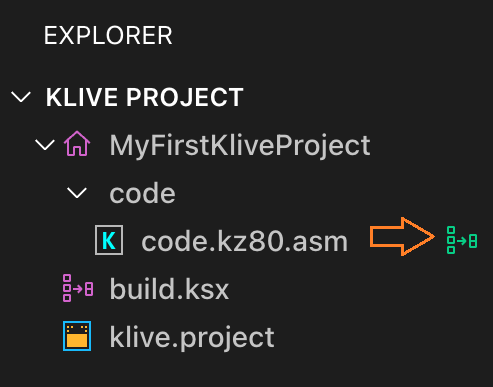
Task: Click blank row area right of build.ksx
Action: (x=360, y=289)
